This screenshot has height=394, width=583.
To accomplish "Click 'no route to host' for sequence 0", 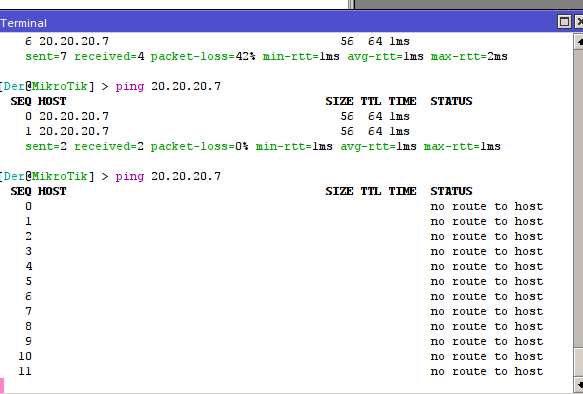I will pyautogui.click(x=487, y=206).
